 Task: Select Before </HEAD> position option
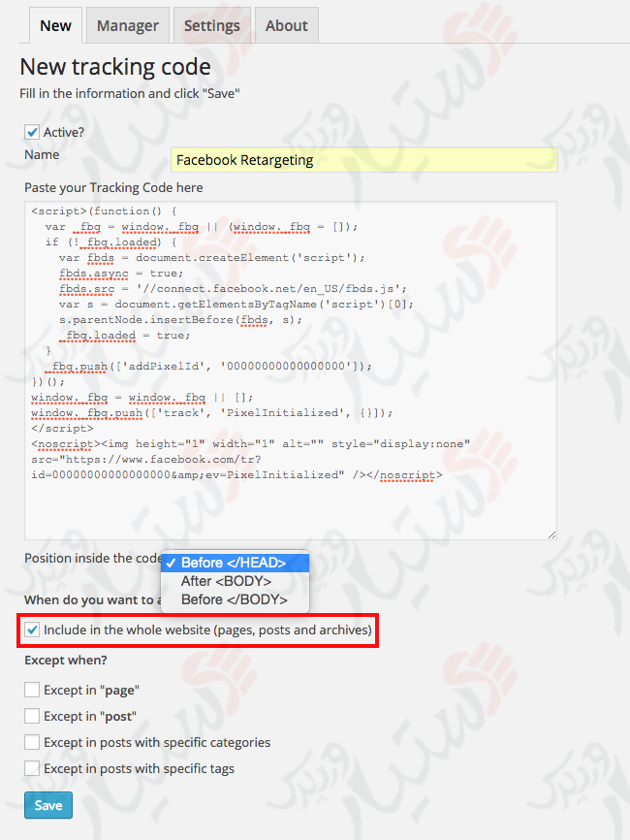coord(235,563)
